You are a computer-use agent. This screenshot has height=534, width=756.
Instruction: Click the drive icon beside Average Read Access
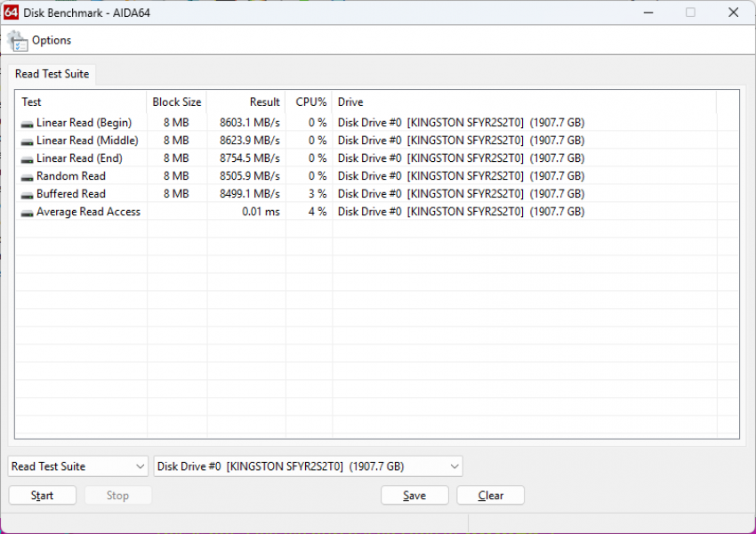pyautogui.click(x=27, y=213)
